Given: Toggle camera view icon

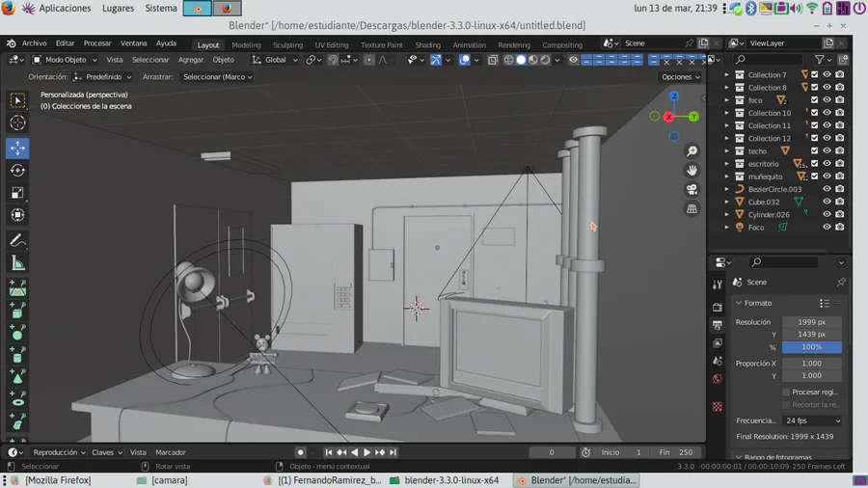Looking at the screenshot, I should (692, 190).
